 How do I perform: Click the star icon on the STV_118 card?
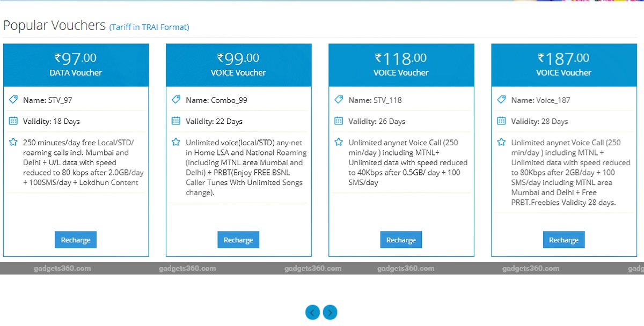tap(340, 142)
